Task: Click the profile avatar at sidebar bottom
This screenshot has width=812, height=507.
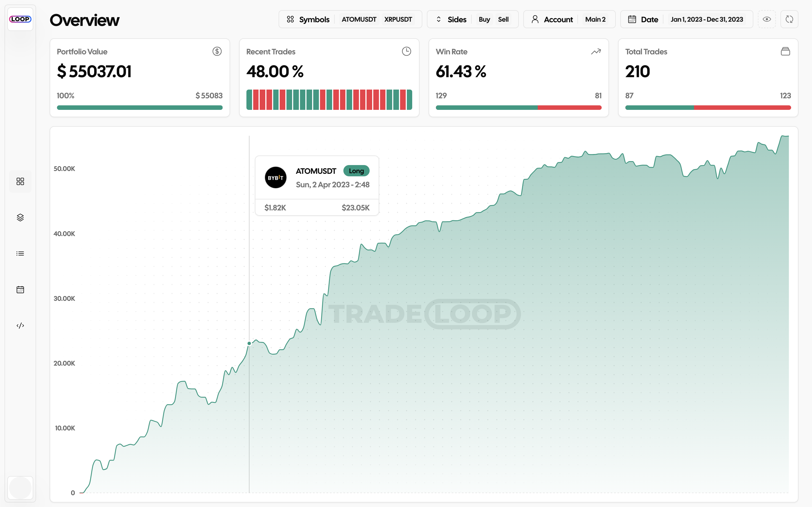Action: (20, 488)
